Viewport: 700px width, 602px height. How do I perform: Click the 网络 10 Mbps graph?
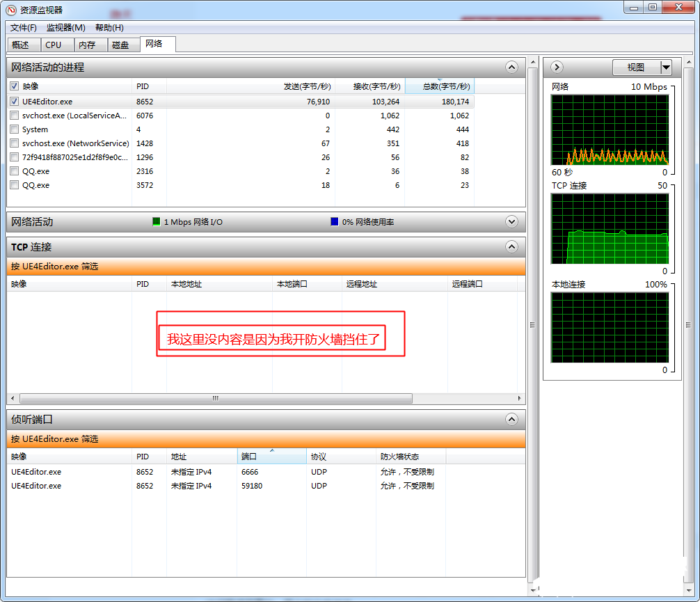tap(610, 129)
